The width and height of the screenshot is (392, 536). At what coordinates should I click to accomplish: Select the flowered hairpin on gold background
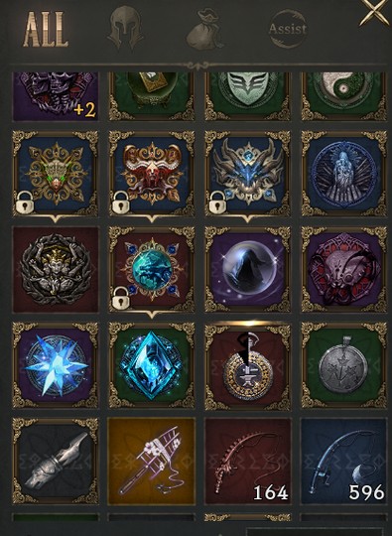(152, 461)
